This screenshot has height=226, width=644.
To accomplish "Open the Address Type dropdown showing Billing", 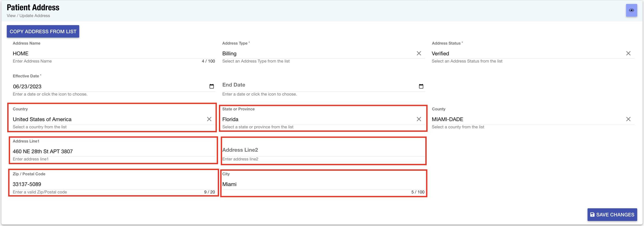I will tap(315, 54).
